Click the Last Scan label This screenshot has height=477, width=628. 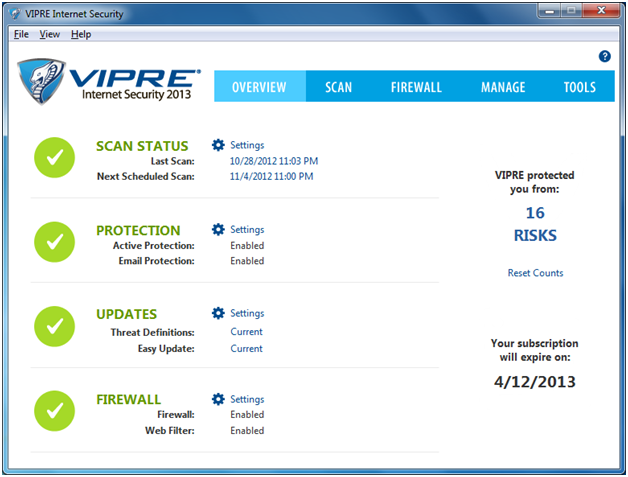173,161
